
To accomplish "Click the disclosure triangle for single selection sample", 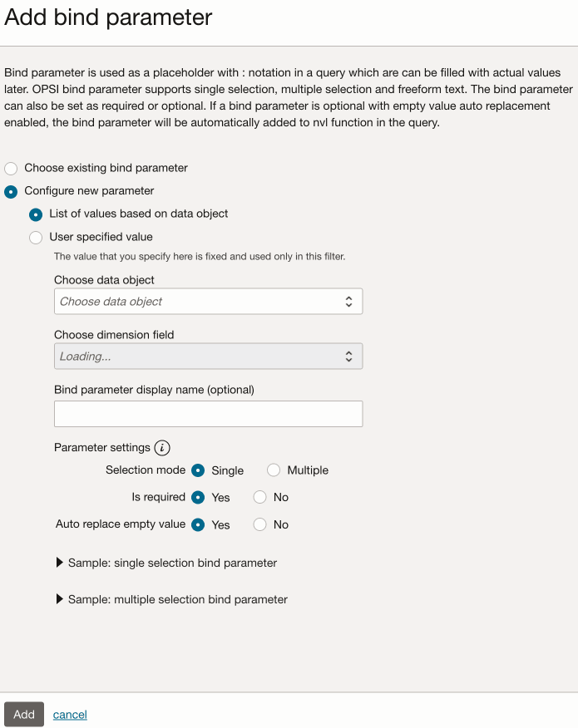I will coord(59,562).
